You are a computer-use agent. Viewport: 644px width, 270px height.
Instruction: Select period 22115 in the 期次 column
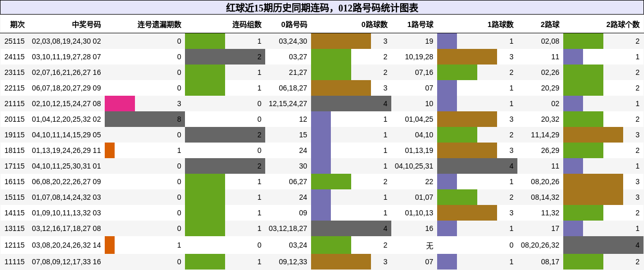[x=15, y=88]
